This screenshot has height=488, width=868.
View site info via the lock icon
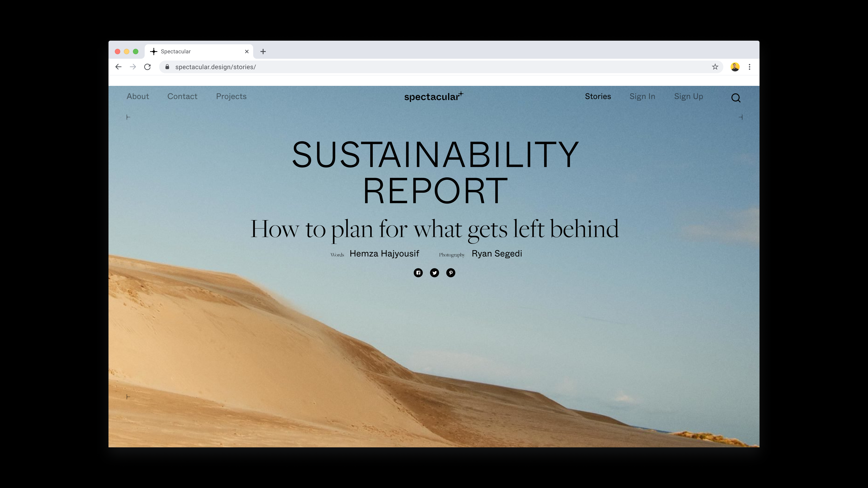[167, 67]
